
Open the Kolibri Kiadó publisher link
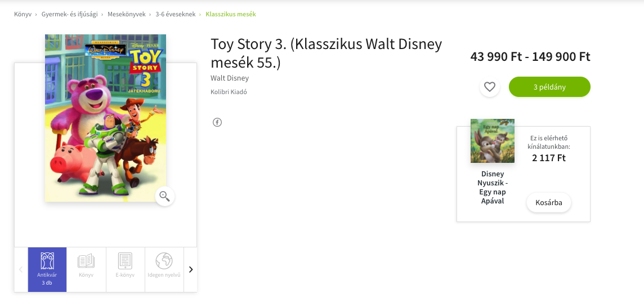229,92
